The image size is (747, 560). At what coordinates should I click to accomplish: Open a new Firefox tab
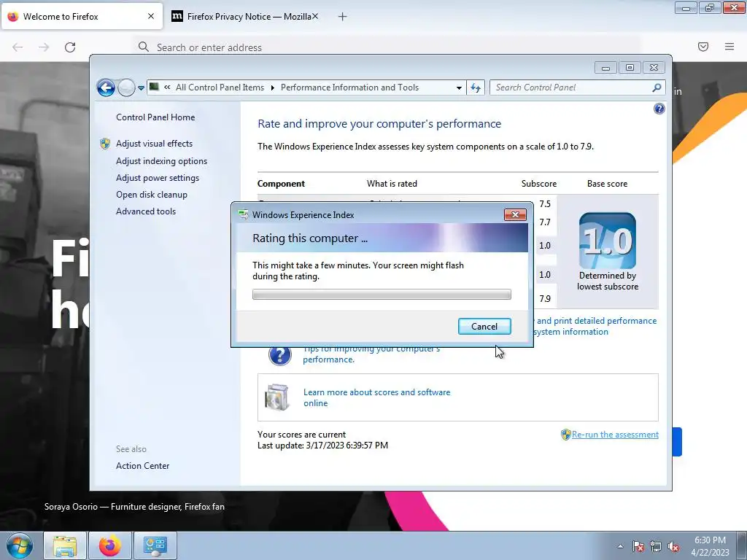342,17
